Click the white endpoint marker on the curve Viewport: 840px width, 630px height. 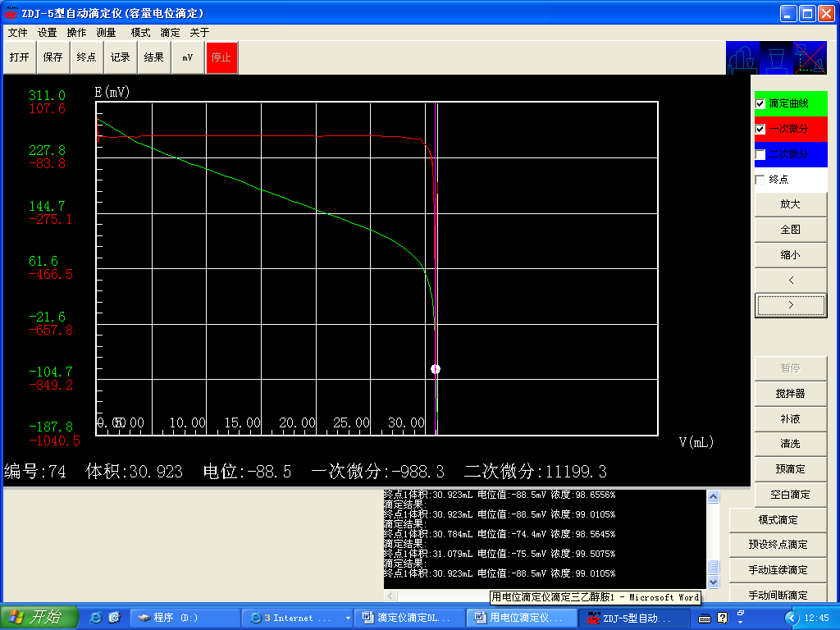point(436,369)
